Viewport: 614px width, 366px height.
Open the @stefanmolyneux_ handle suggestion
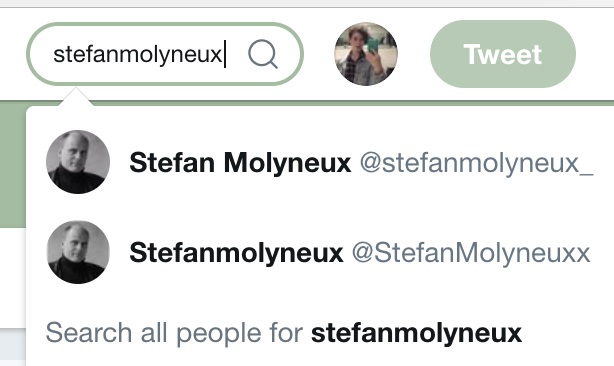pyautogui.click(x=477, y=163)
